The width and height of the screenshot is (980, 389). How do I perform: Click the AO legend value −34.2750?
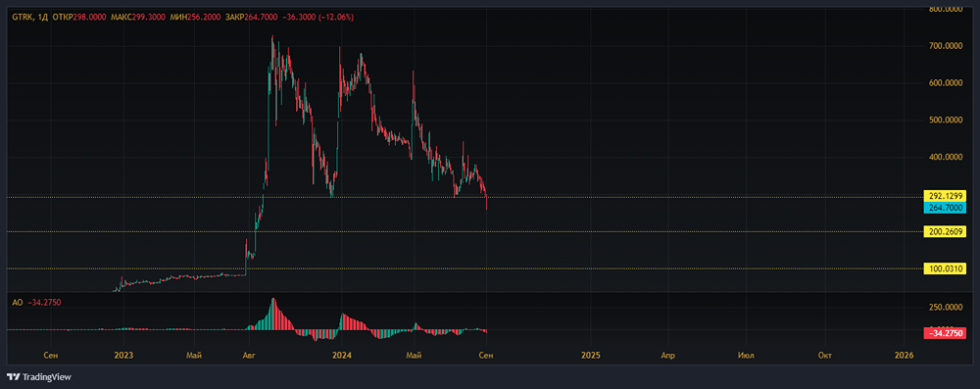coord(44,302)
